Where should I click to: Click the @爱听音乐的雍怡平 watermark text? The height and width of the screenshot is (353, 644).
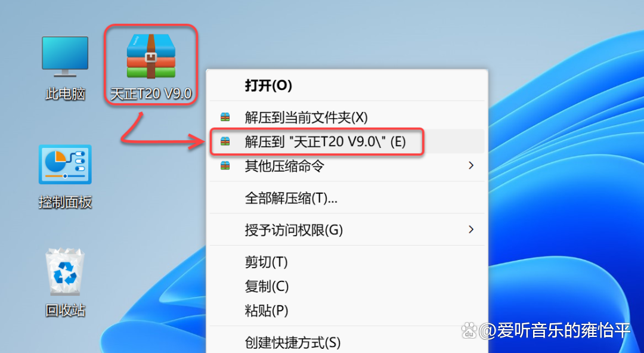[555, 330]
